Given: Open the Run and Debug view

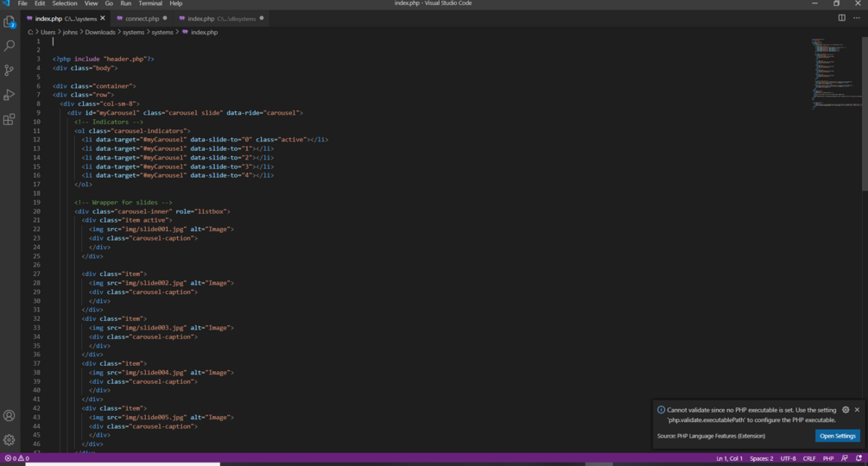Looking at the screenshot, I should [x=9, y=95].
